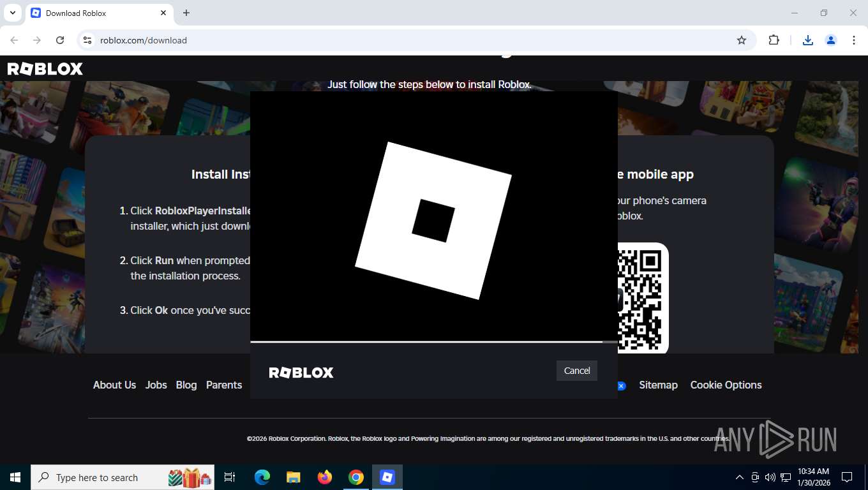Cancel the Roblox installer dialog
Viewport: 868px width, 490px height.
(x=577, y=371)
